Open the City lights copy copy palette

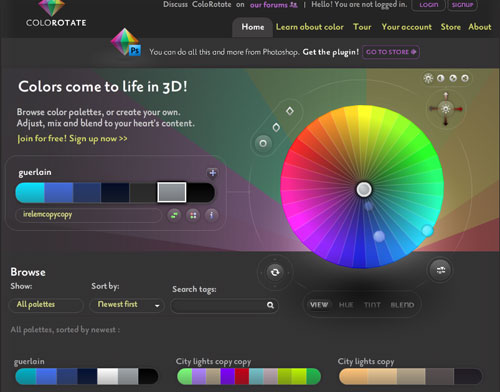click(x=249, y=376)
